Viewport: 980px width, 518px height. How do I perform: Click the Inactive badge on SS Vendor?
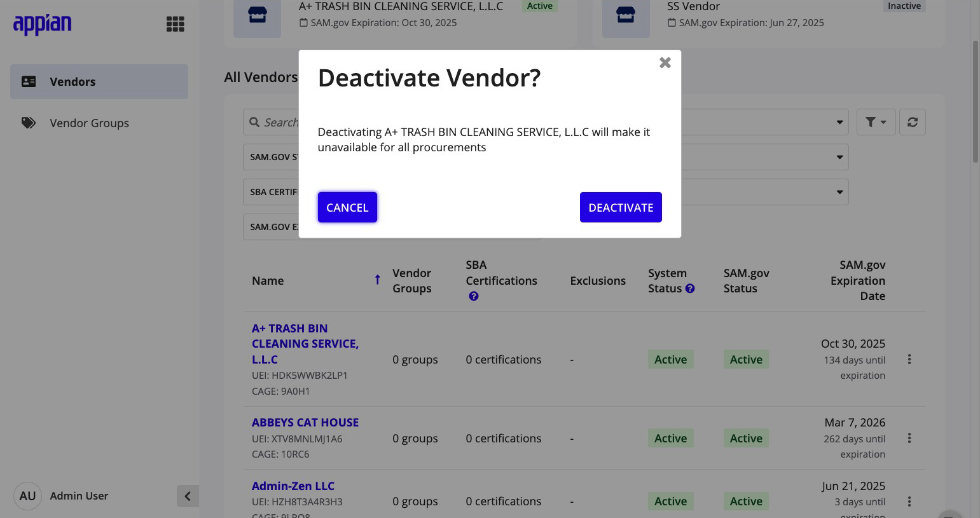point(904,6)
